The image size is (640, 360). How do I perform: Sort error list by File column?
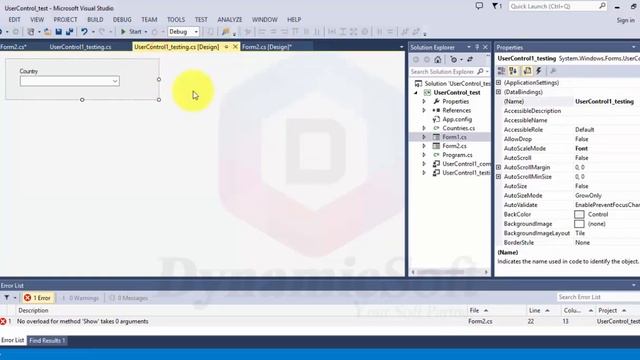pos(478,311)
